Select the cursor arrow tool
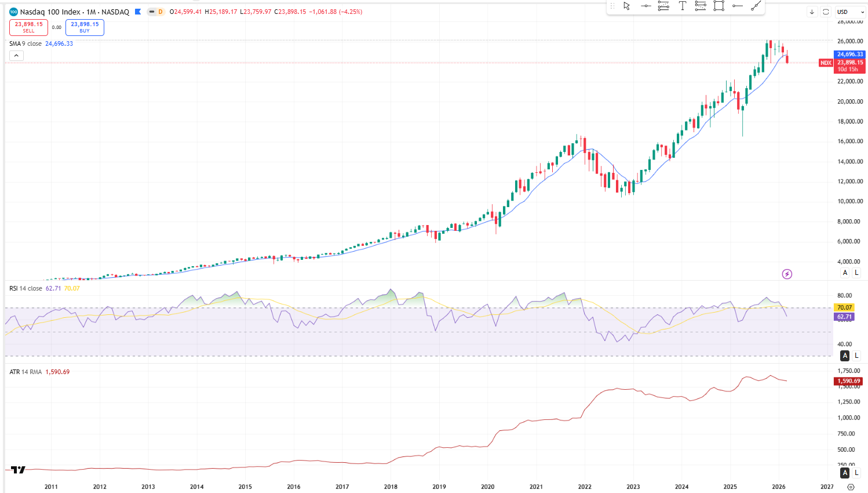 tap(626, 6)
